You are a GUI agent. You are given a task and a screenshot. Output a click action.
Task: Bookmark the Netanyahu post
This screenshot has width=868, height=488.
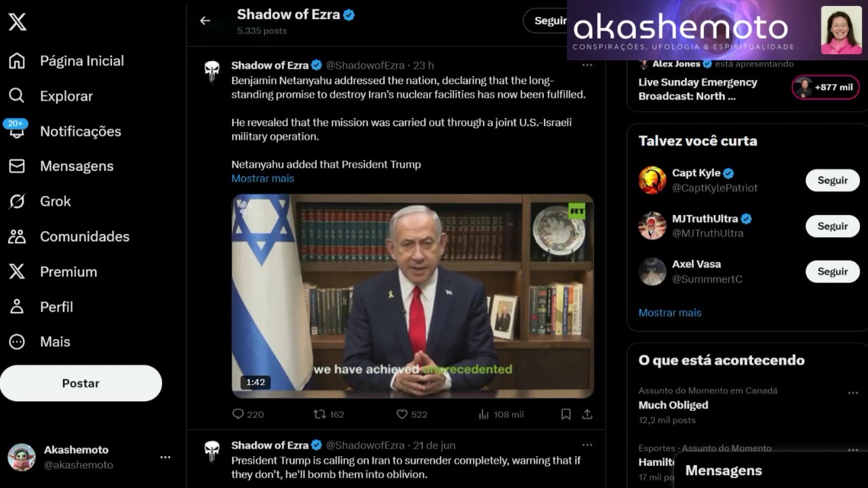[566, 413]
